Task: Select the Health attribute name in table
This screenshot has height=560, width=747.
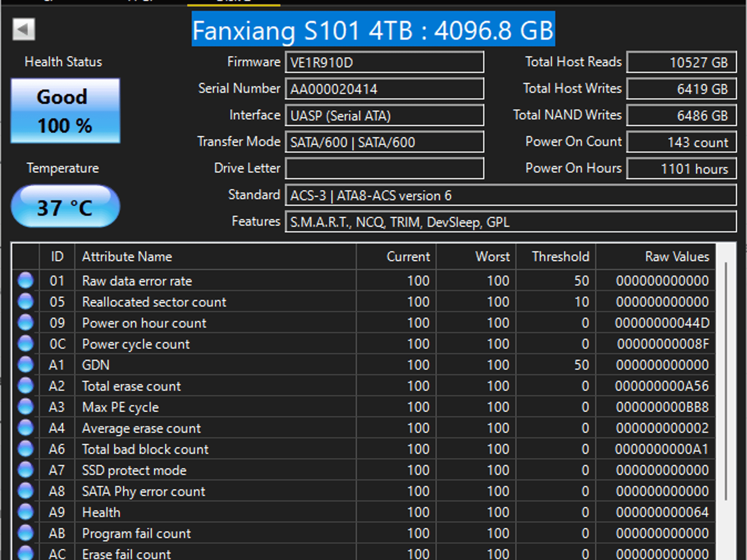Action: 101,513
